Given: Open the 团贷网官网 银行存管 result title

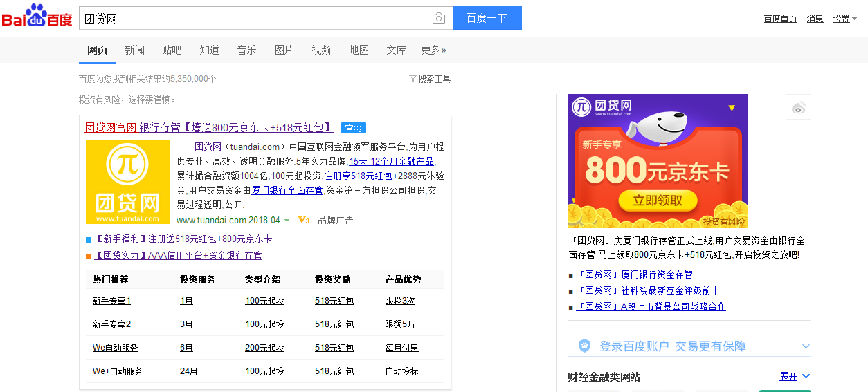Looking at the screenshot, I should pos(209,128).
